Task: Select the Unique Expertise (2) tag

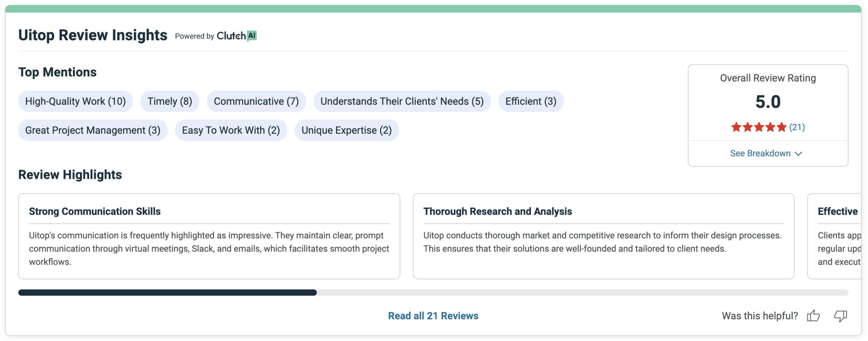Action: tap(347, 130)
